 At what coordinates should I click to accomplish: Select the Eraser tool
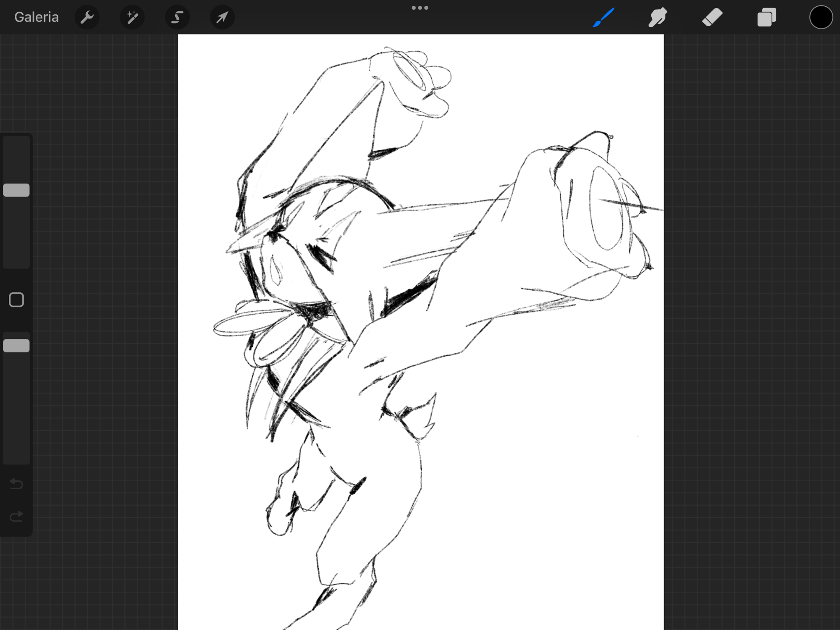[712, 17]
